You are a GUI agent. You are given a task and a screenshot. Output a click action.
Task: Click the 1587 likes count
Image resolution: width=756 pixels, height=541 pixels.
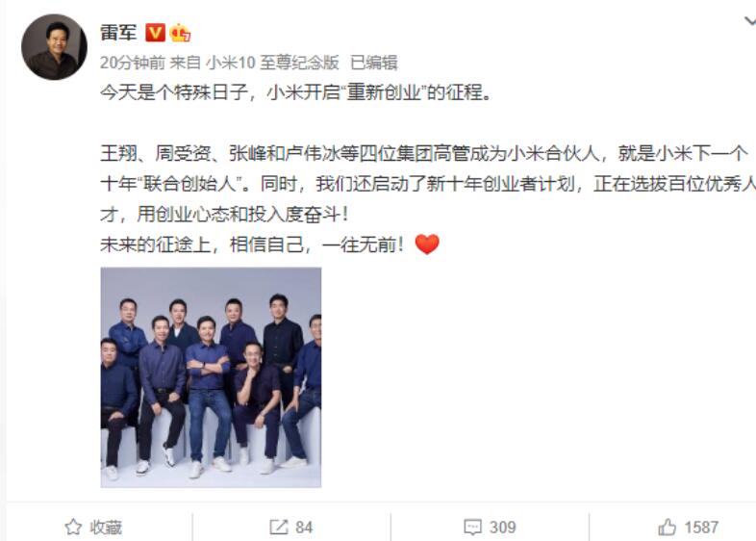[x=701, y=527]
